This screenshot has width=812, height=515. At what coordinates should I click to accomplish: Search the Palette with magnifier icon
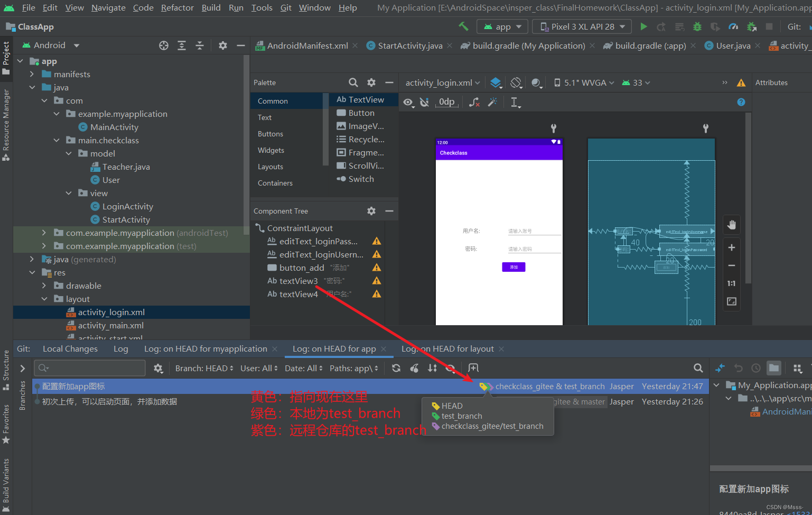pos(353,82)
